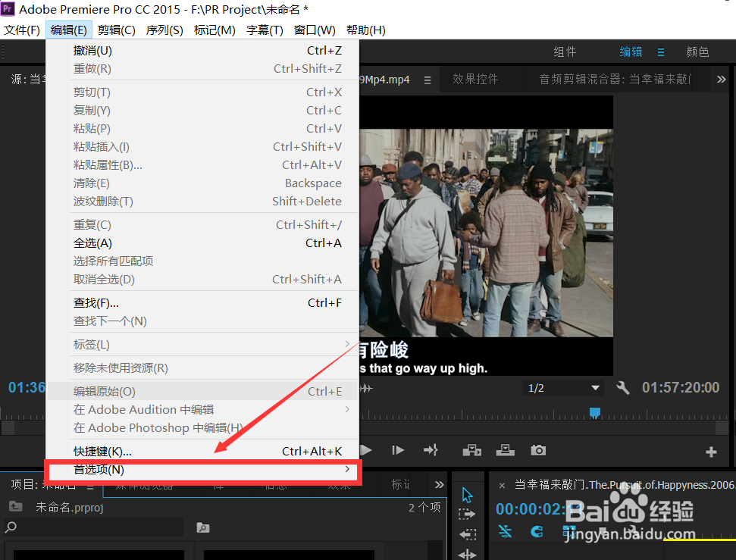Expand 在 Adobe Audition 中编辑 submenu
Screen dimensions: 736x560
pyautogui.click(x=203, y=410)
